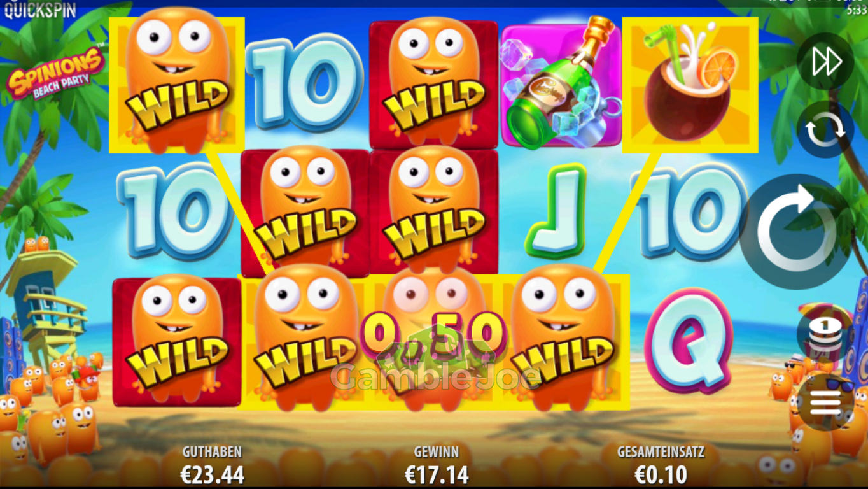Toggle fast-forward turbo spin mode
Screen dimensions: 868x489
pyautogui.click(x=825, y=61)
